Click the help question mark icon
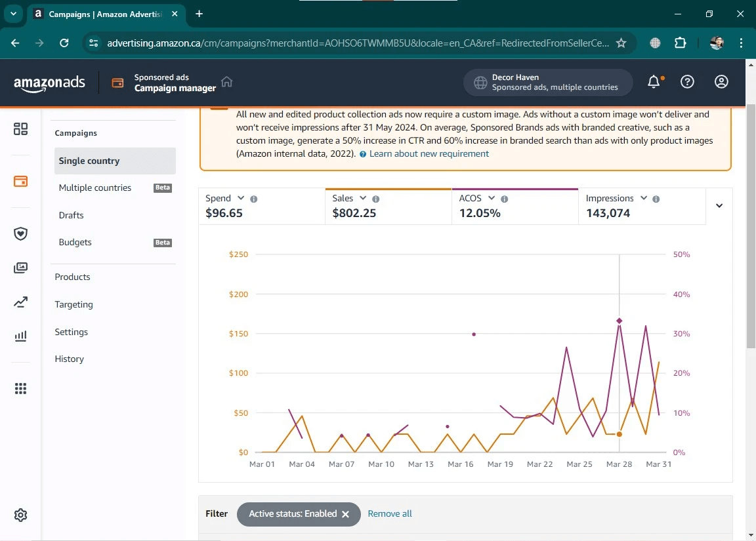Viewport: 756px width, 541px height. [687, 82]
